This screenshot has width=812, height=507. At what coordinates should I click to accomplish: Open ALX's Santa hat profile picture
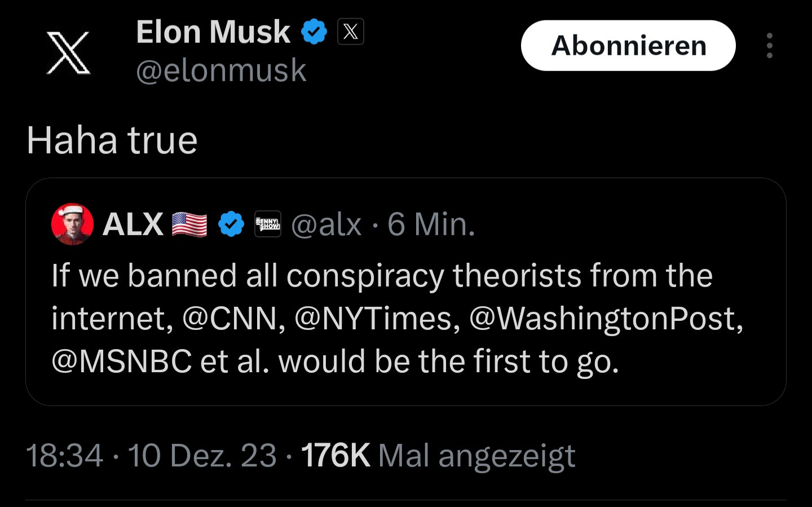click(x=72, y=224)
